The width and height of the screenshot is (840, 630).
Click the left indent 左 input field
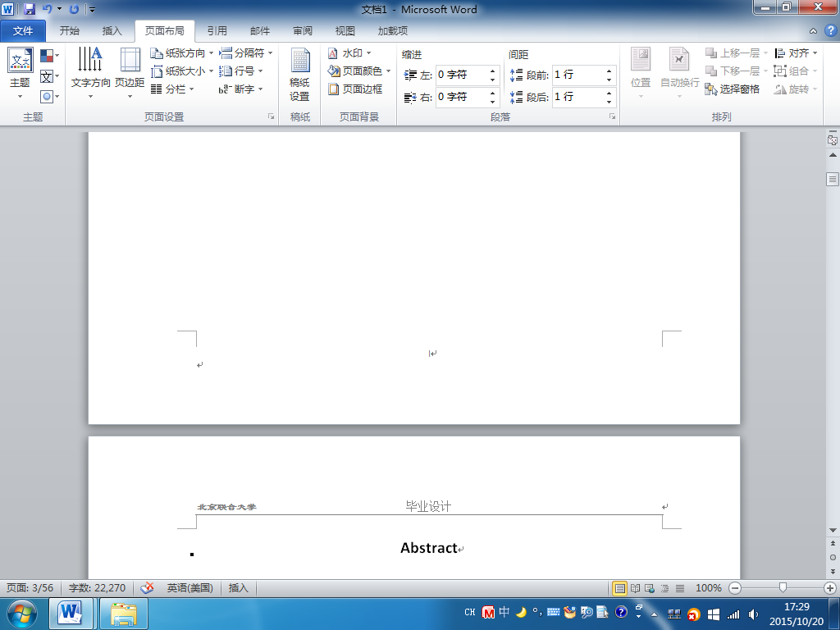point(461,75)
